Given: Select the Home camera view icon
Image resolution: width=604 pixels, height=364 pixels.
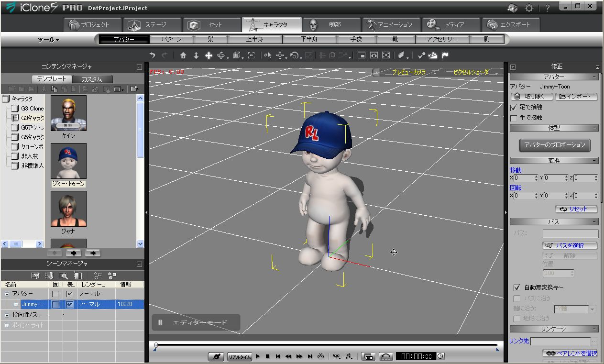Looking at the screenshot, I should (x=183, y=55).
